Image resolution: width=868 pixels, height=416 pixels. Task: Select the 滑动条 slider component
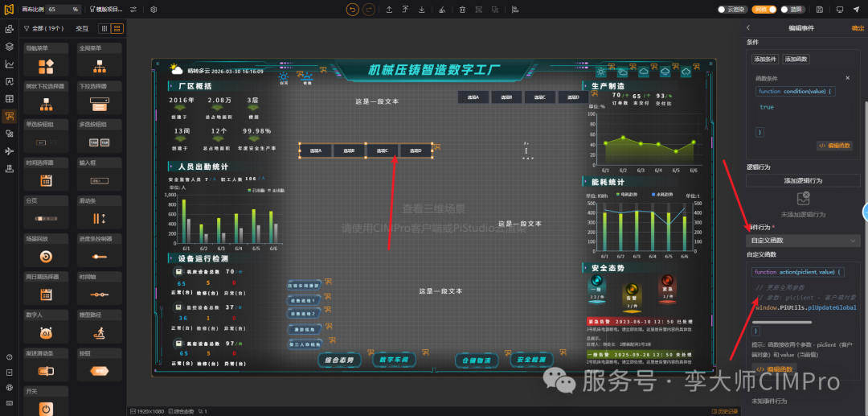[x=100, y=212]
